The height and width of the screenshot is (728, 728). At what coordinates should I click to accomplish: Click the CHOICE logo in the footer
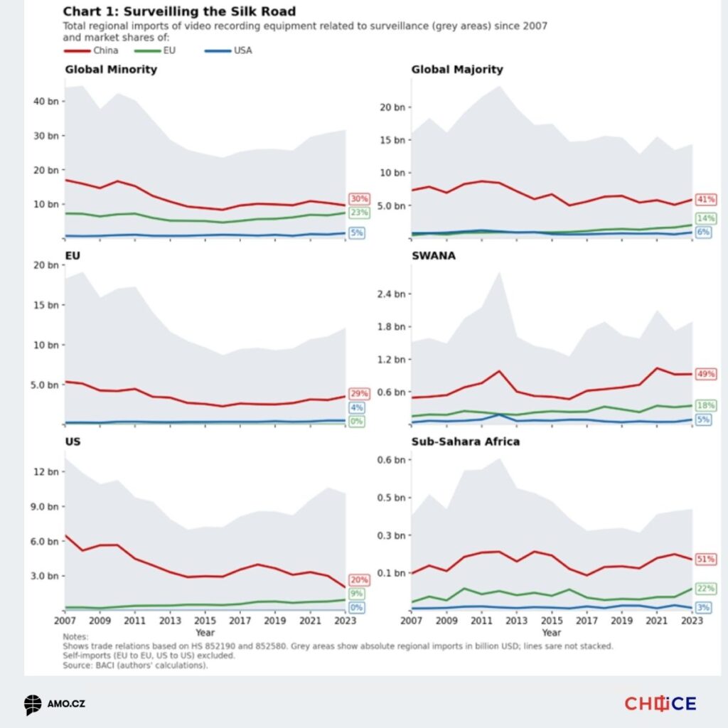tap(660, 704)
